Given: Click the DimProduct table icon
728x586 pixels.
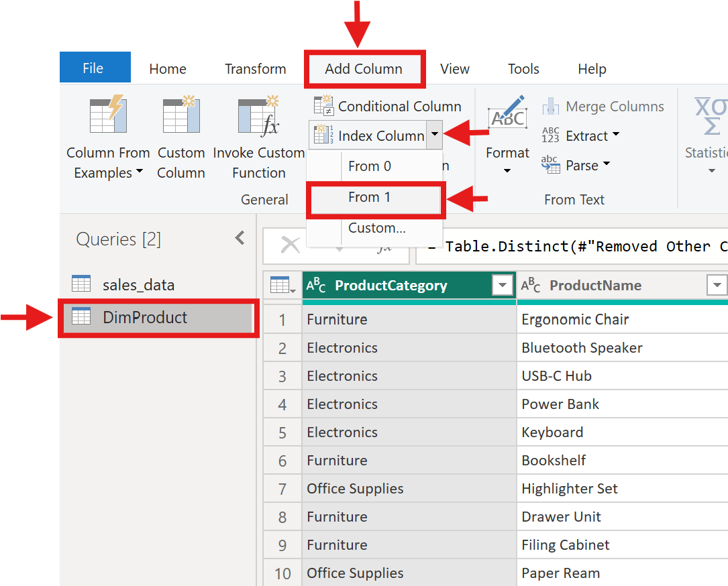Looking at the screenshot, I should [81, 316].
